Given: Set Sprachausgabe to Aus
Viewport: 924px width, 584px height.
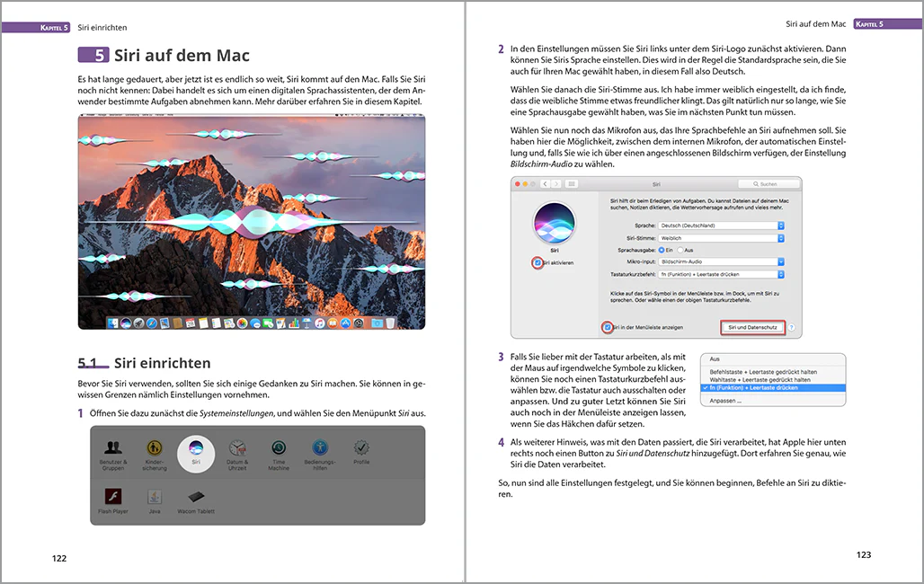Looking at the screenshot, I should [680, 250].
